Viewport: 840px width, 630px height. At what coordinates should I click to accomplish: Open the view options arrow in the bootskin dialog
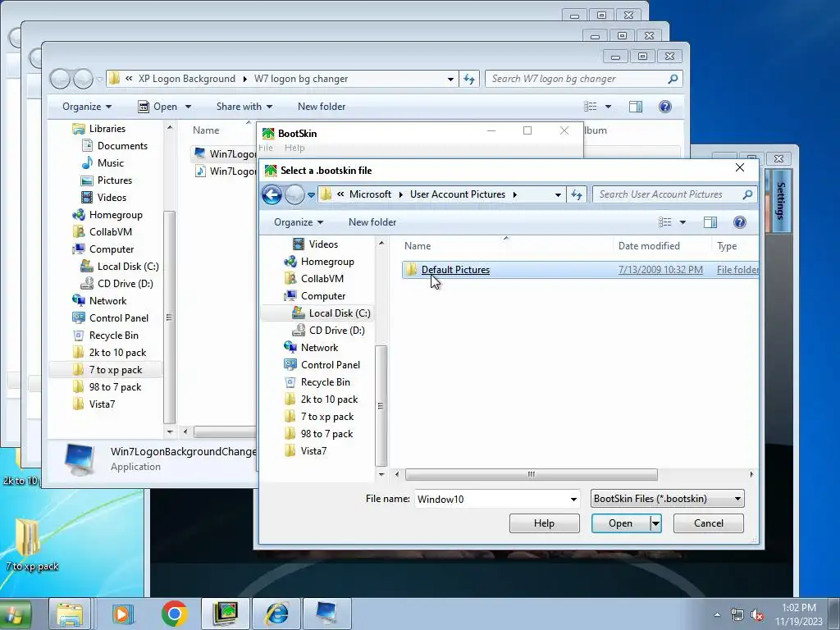coord(682,222)
